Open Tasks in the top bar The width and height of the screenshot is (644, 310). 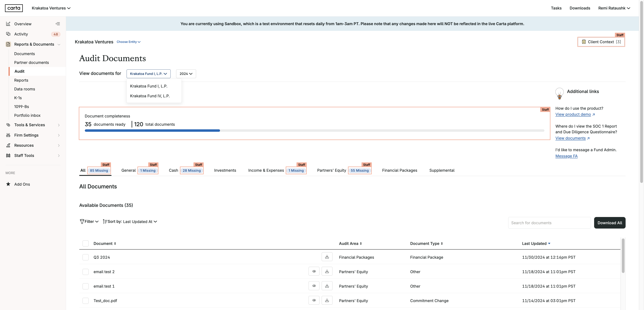pyautogui.click(x=556, y=8)
